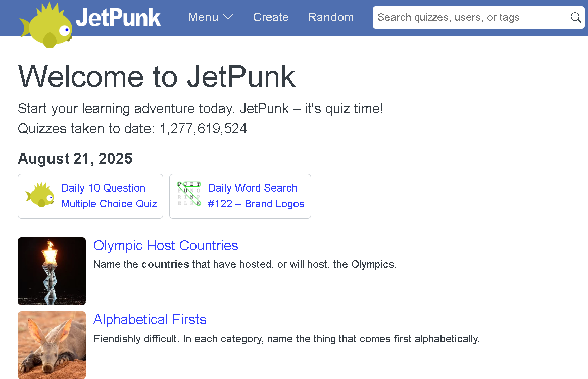Open Daily Word Search #122 Brand Logos

tap(256, 196)
